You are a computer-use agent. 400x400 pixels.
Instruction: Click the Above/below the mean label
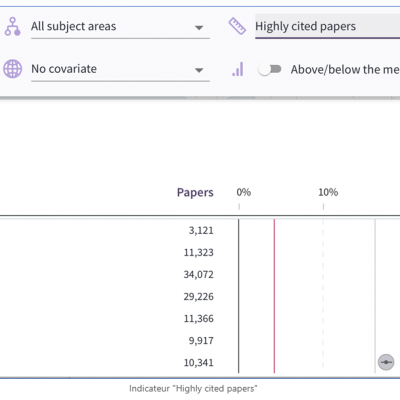[x=345, y=69]
